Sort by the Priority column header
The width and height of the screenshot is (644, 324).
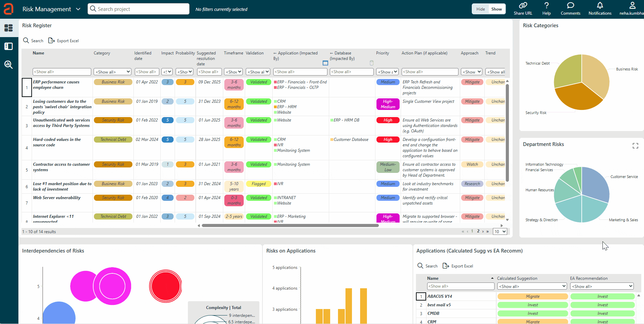pos(382,53)
